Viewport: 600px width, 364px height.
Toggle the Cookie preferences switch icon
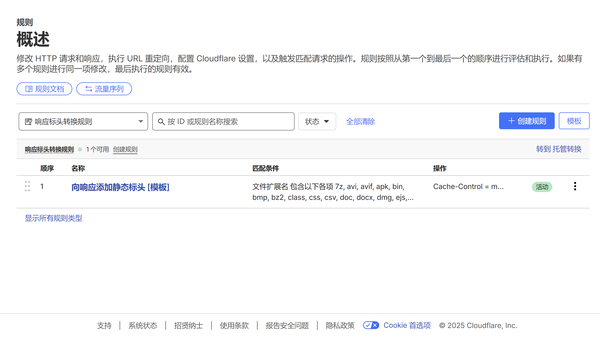[x=371, y=325]
